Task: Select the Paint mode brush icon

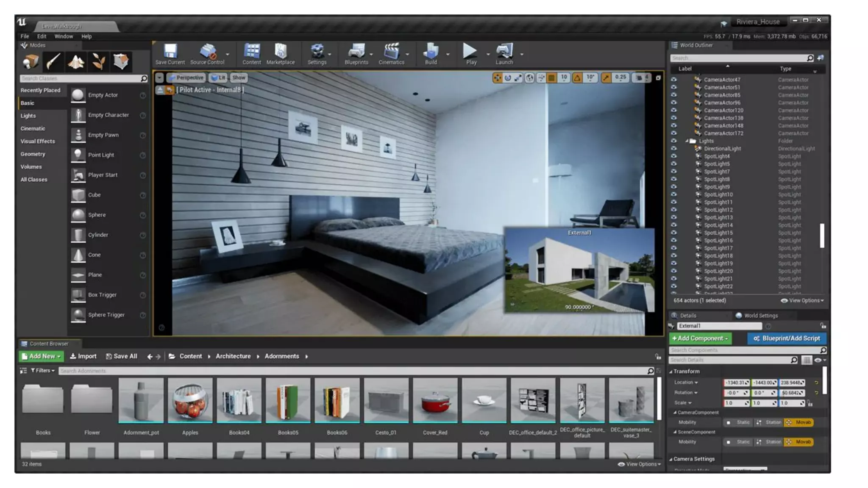Action: [53, 62]
